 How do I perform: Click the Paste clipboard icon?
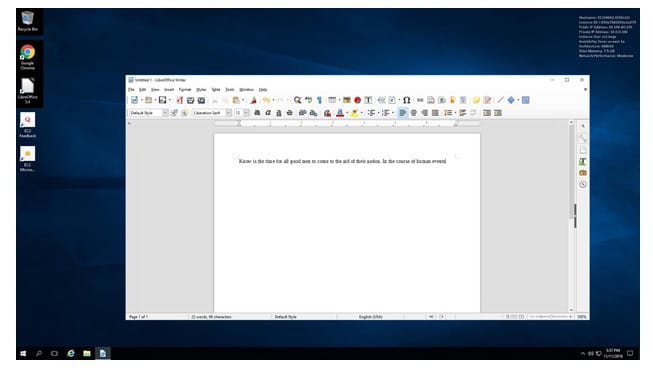point(236,100)
